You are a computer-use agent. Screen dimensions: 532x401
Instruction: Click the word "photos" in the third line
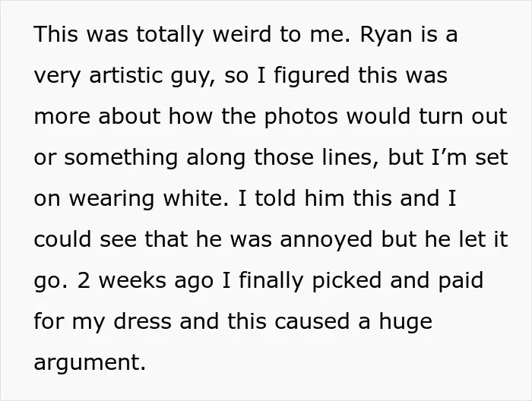click(301, 117)
